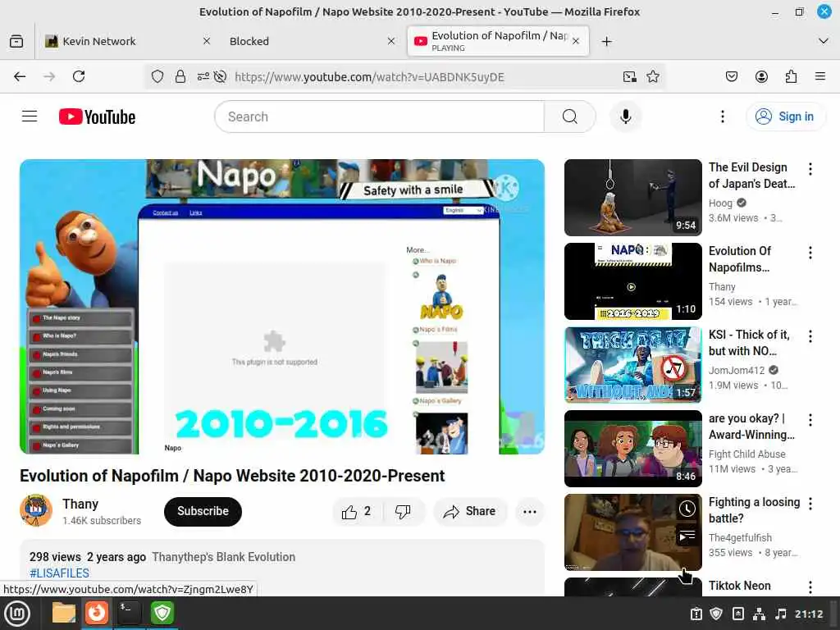The image size is (840, 630).
Task: Reload the page in Firefox
Action: 79,76
